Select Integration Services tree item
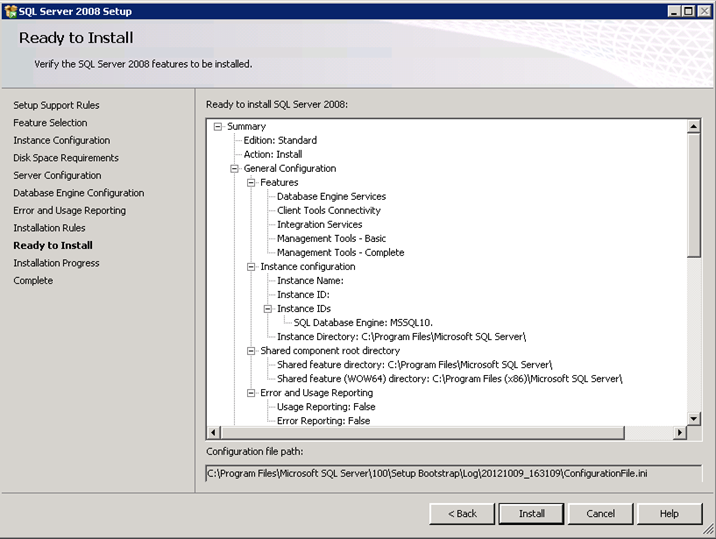The height and width of the screenshot is (539, 716). click(x=319, y=225)
